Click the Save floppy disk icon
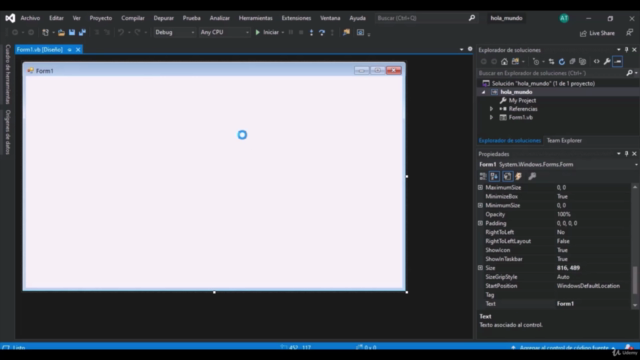 (72, 32)
